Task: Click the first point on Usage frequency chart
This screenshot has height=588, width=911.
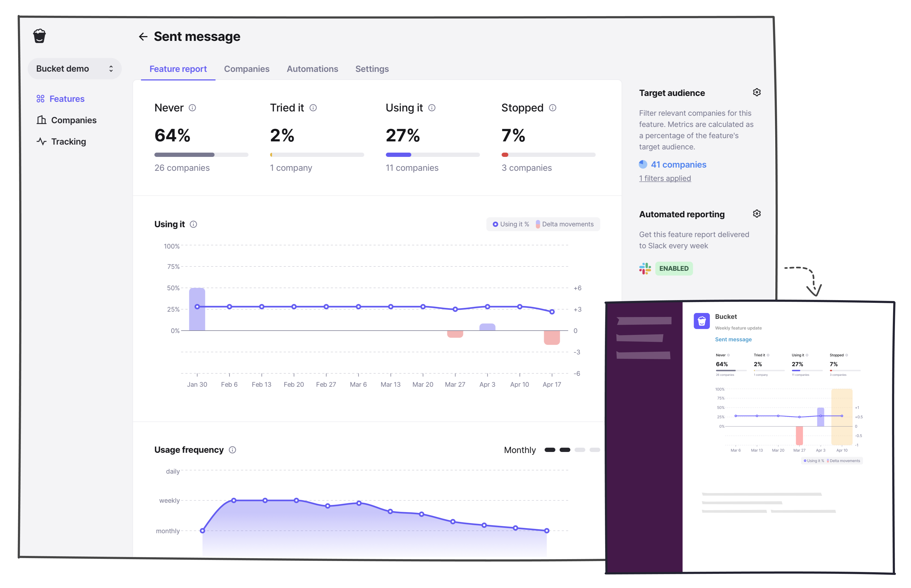Action: (202, 531)
